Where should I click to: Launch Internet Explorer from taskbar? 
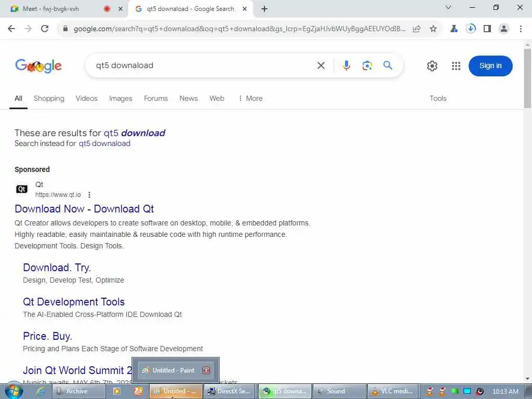(x=41, y=392)
